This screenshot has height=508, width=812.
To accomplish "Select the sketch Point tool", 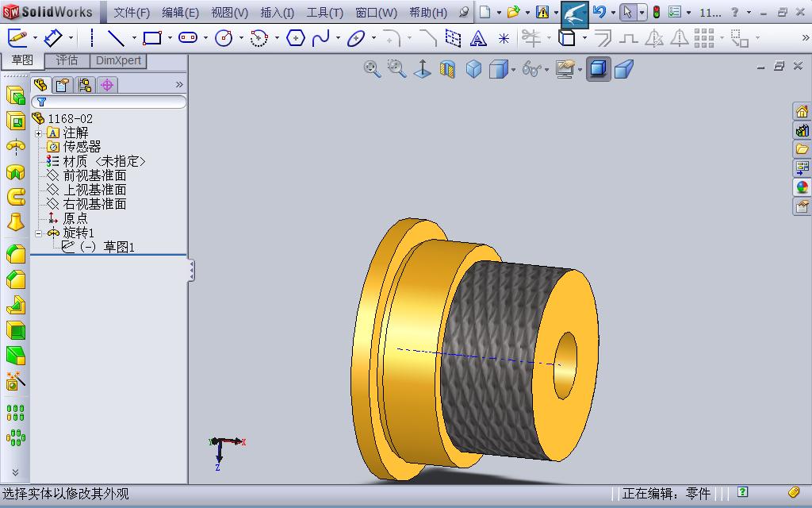I will click(x=504, y=38).
